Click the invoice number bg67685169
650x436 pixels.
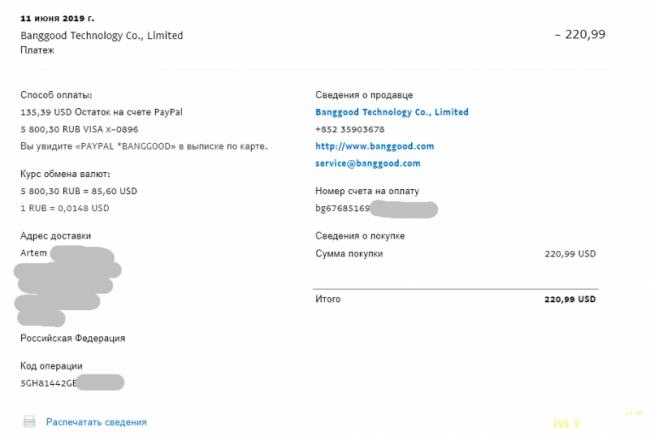pos(342,208)
